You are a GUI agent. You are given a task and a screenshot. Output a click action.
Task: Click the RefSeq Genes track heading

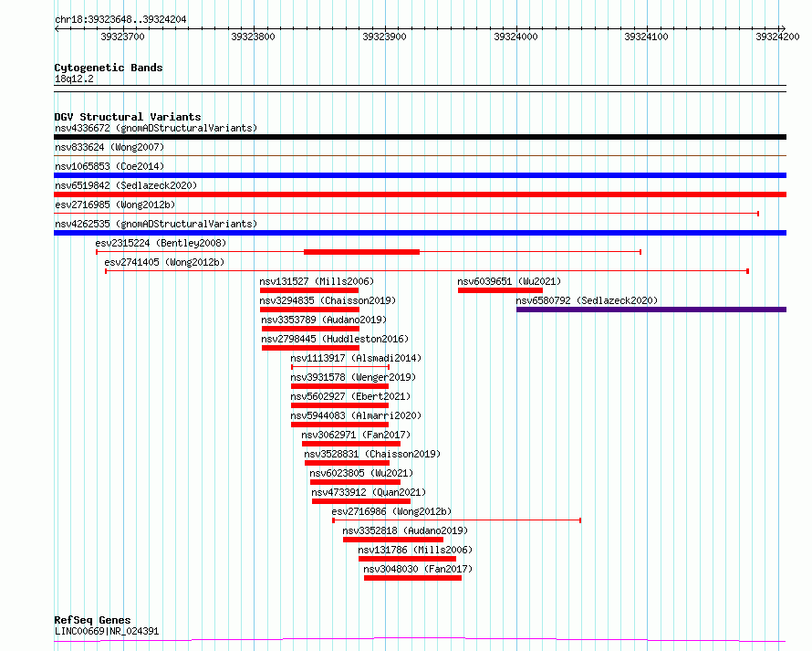(x=92, y=620)
